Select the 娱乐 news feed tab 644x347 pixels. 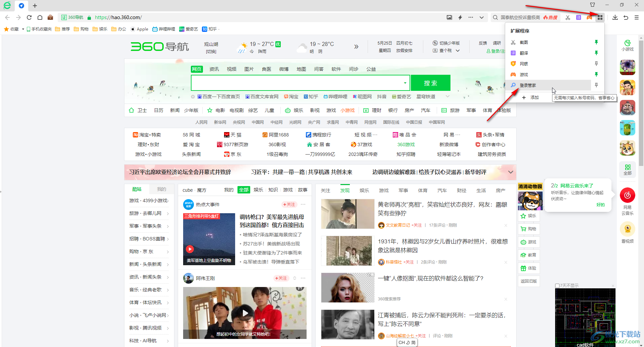pos(364,190)
